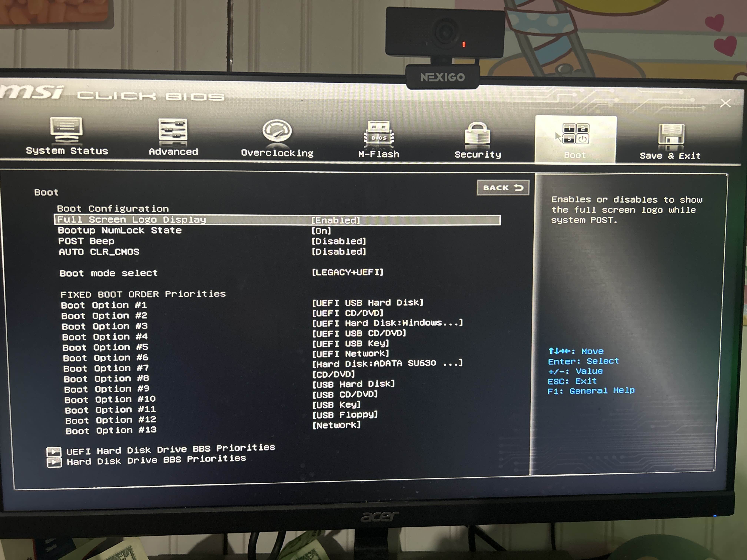This screenshot has height=560, width=747.
Task: Select Boot Option #13 Network entry
Action: point(336,425)
